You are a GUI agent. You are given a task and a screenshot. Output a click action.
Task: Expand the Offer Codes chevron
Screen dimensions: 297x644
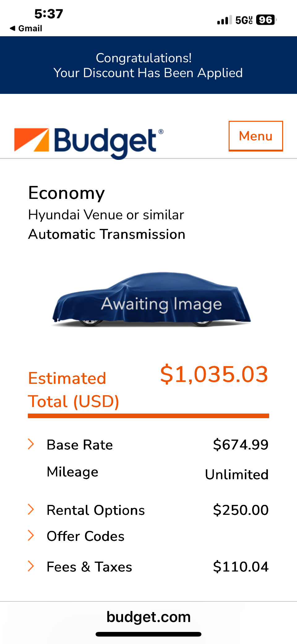pyautogui.click(x=31, y=535)
